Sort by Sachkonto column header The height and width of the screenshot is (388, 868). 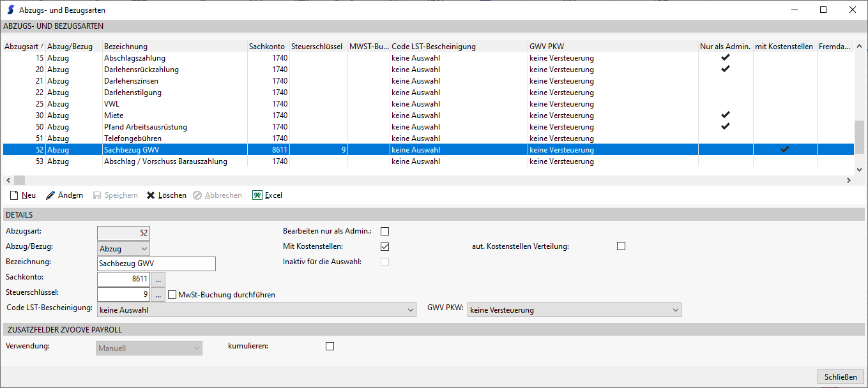[268, 47]
